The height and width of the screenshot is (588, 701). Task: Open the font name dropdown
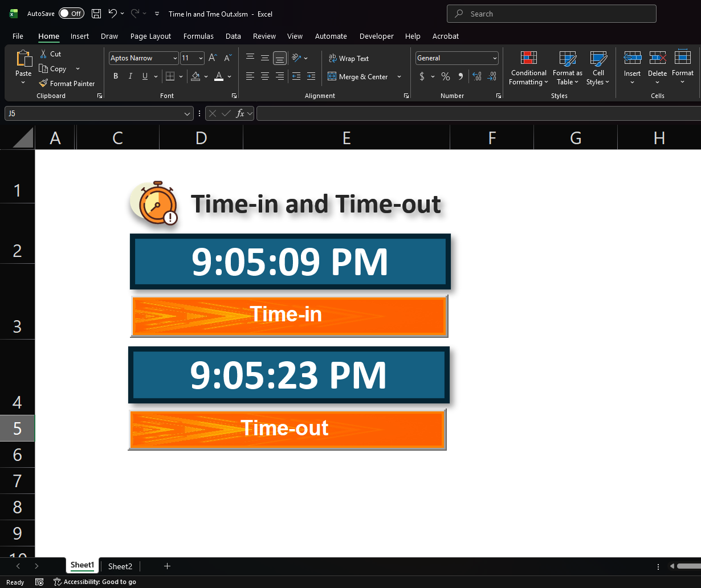tap(174, 58)
